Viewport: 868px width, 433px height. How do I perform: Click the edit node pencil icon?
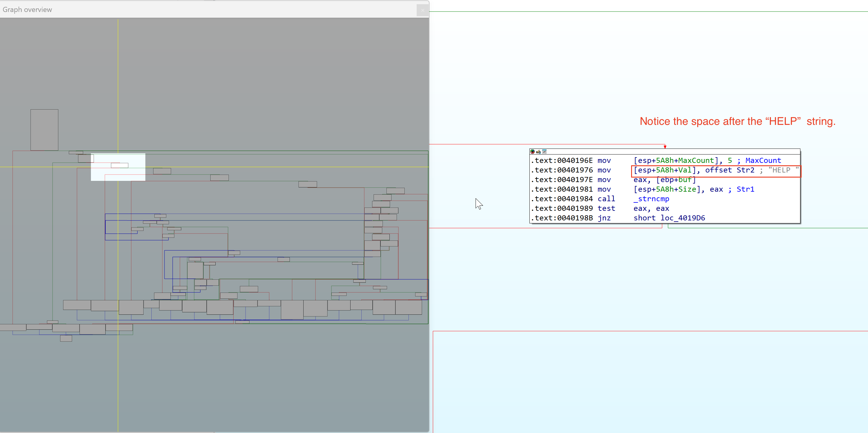(538, 152)
